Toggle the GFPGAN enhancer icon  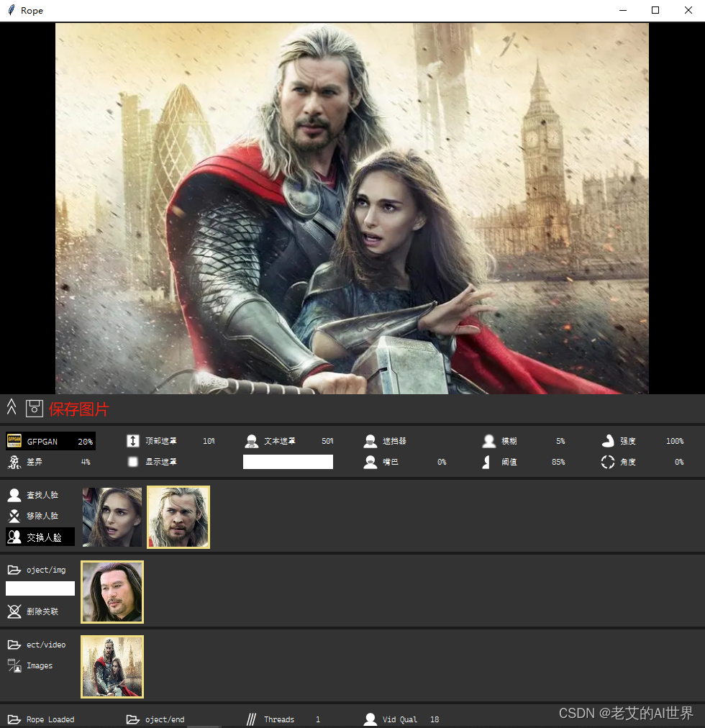pos(14,440)
